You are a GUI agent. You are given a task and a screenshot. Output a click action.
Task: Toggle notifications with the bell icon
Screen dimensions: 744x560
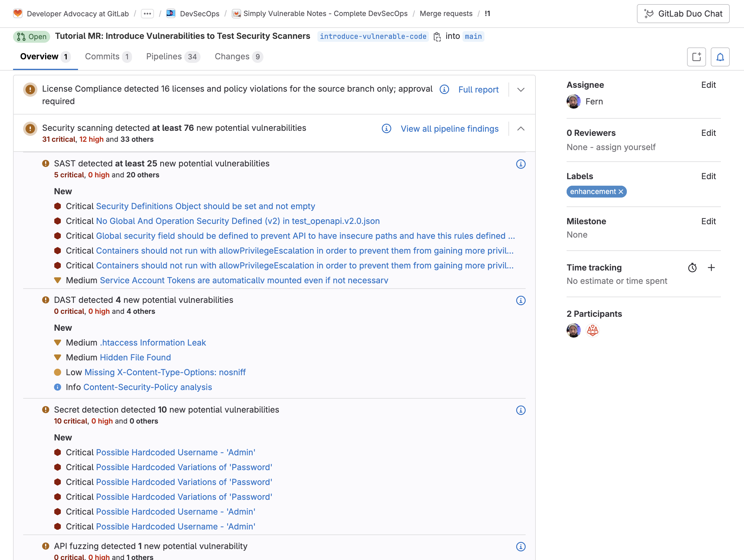(720, 57)
